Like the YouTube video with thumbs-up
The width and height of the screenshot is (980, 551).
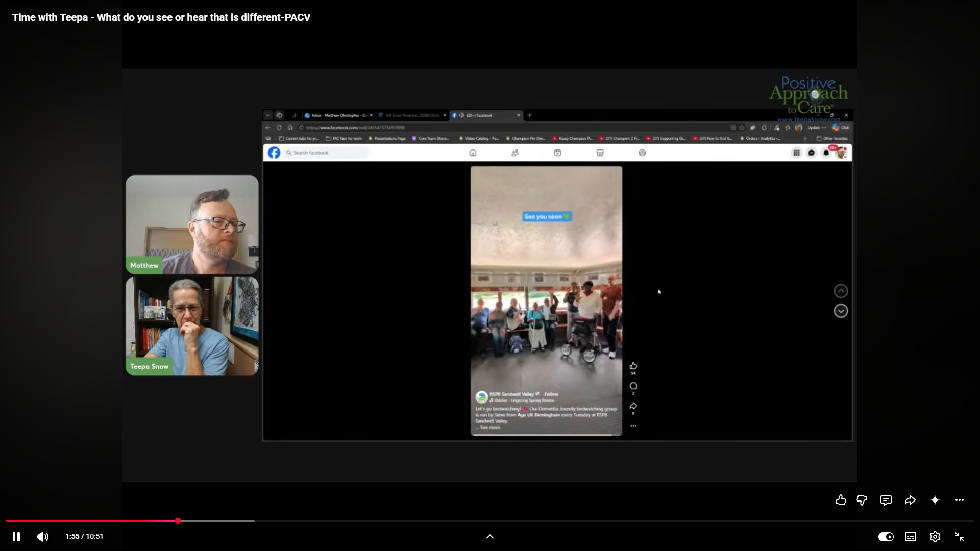[841, 500]
